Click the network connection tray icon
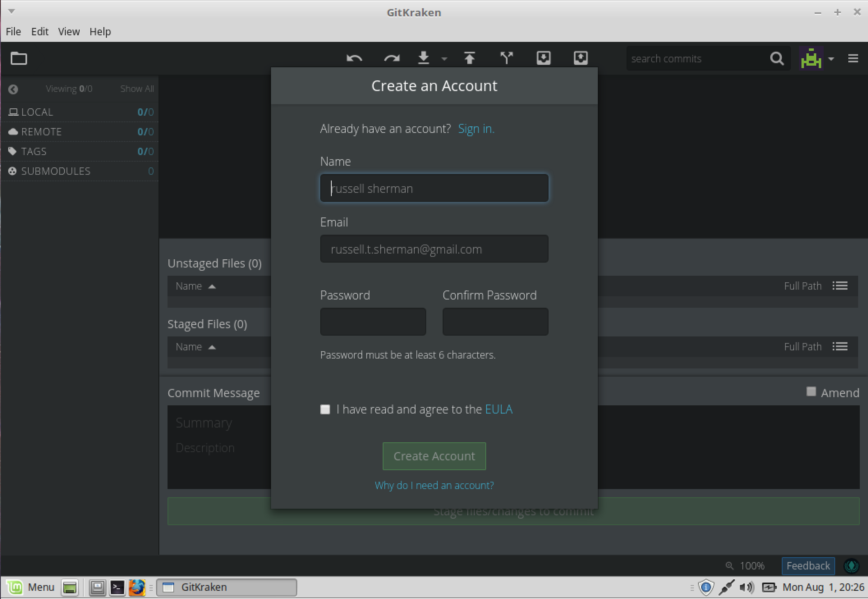Image resolution: width=868 pixels, height=599 pixels. (727, 588)
